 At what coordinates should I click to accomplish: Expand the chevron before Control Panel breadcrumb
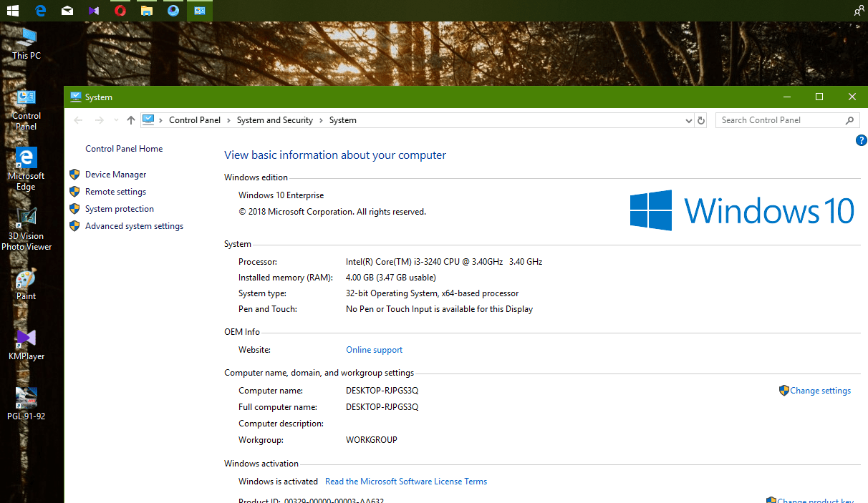click(x=161, y=120)
